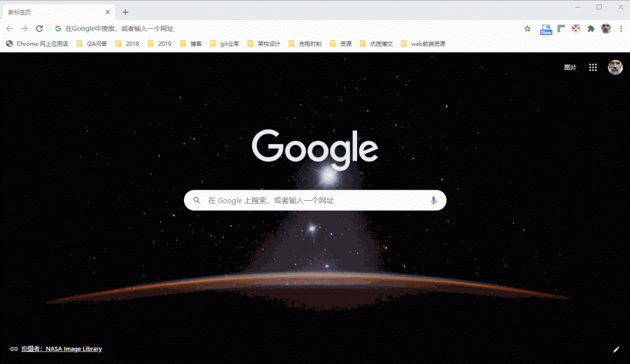The image size is (630, 364).
Task: Reload the current page
Action: [x=40, y=28]
